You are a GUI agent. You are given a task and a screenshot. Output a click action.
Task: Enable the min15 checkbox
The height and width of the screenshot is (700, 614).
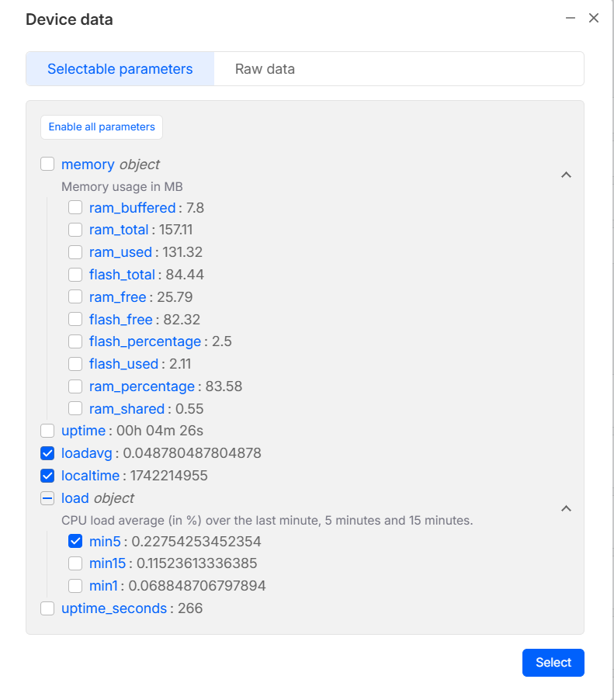click(x=75, y=563)
